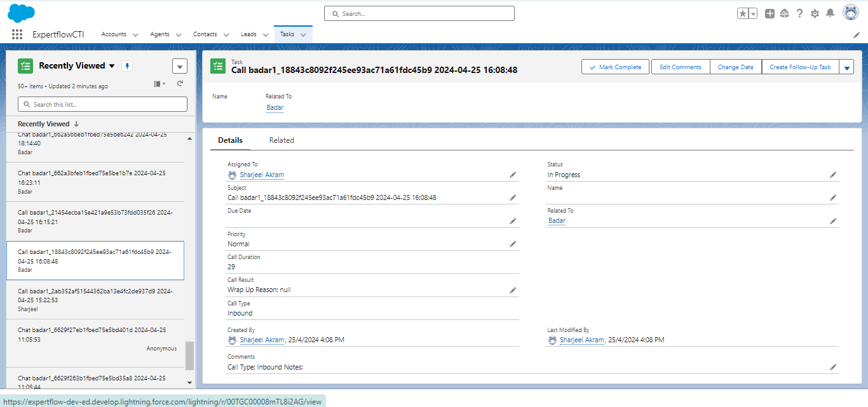Toggle the pin for Recently Viewed list
The width and height of the screenshot is (868, 407).
click(127, 66)
